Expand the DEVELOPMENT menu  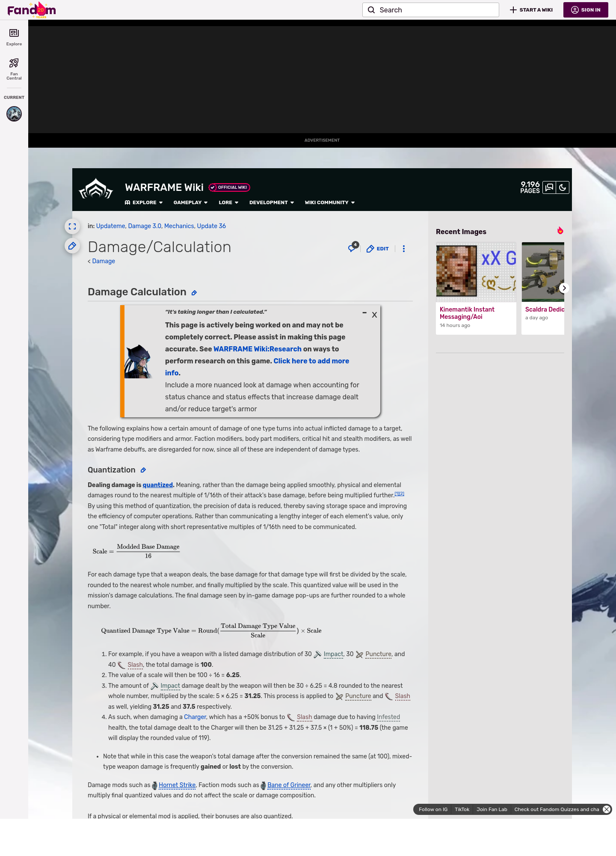272,202
